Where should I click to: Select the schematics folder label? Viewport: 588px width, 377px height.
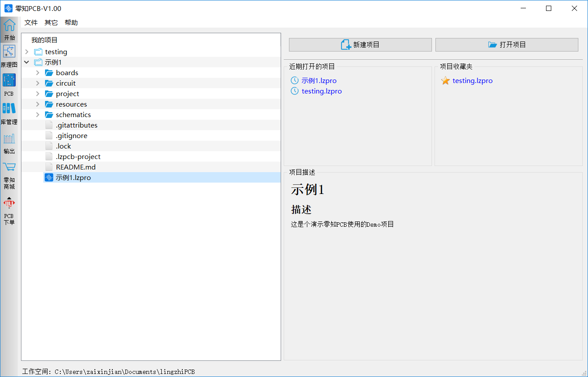click(x=73, y=114)
